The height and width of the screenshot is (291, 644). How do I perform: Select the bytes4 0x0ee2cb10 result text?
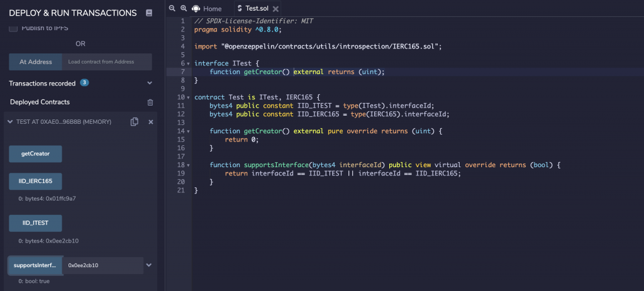click(x=48, y=241)
